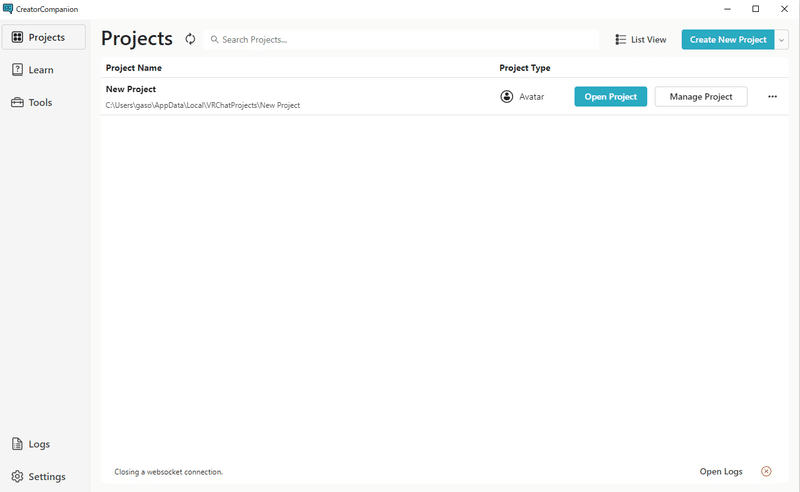This screenshot has width=800, height=492.
Task: Refresh the projects list
Action: 190,39
